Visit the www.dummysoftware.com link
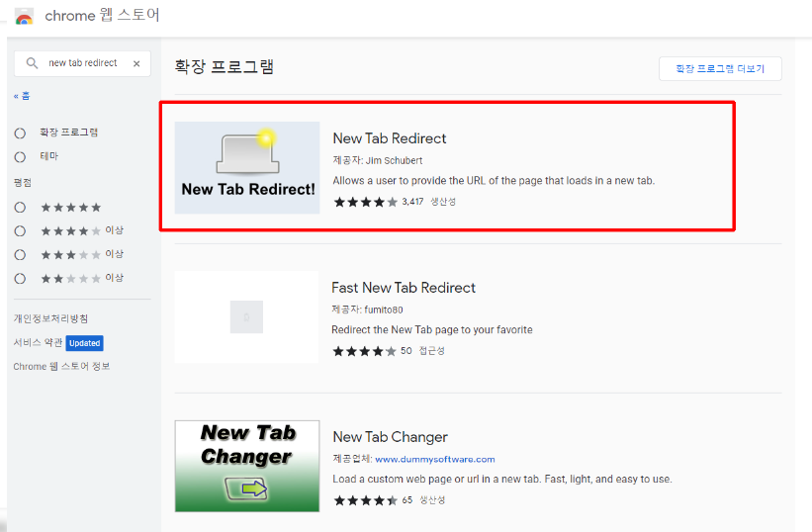 (x=435, y=459)
